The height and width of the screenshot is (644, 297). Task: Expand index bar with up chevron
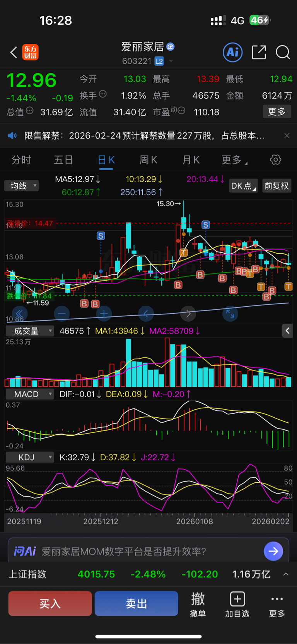(286, 574)
